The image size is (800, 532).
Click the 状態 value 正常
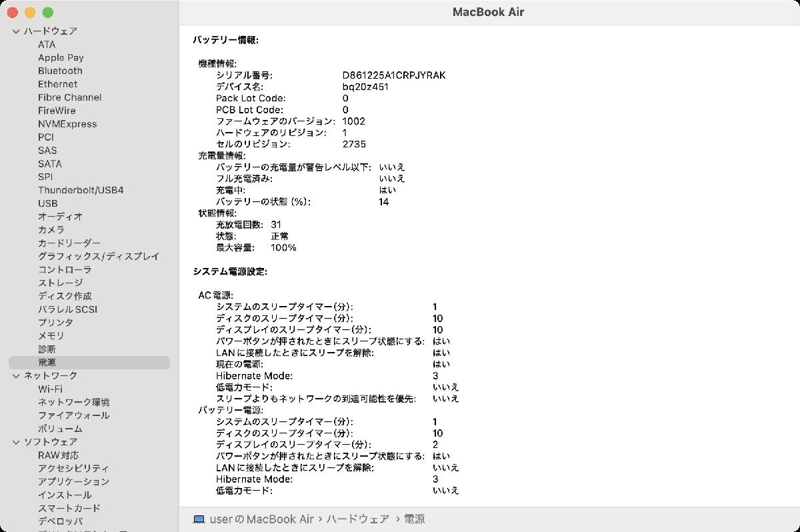280,236
